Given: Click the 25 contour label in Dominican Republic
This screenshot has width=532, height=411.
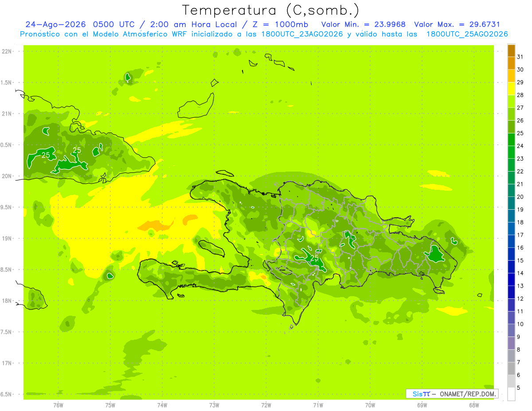Looking at the screenshot, I should pos(315,258).
